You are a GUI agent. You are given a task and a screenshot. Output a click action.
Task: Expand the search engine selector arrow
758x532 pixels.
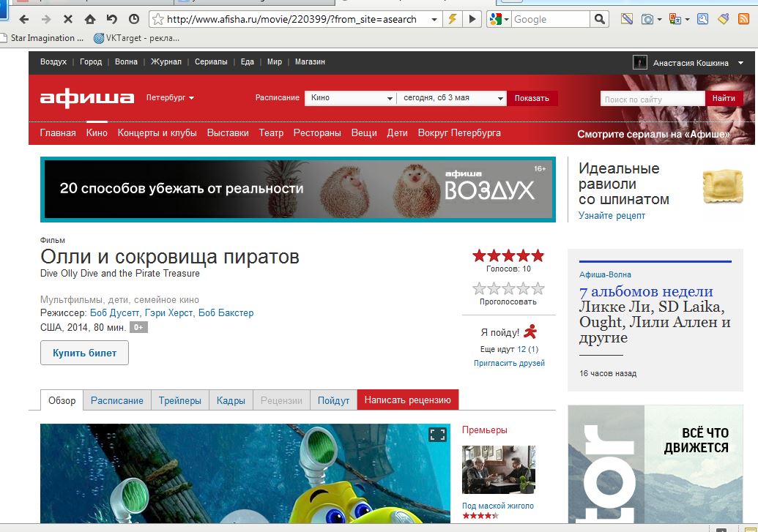point(507,20)
